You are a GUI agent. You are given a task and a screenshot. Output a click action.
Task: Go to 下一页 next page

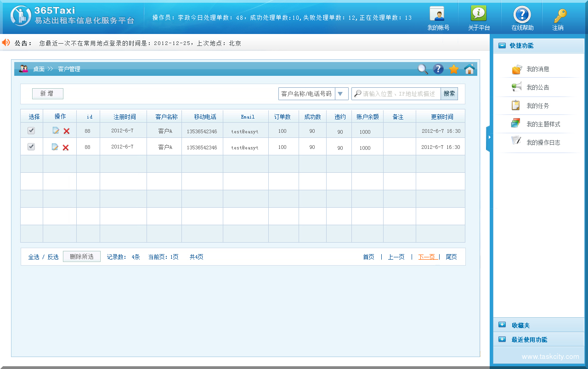427,257
